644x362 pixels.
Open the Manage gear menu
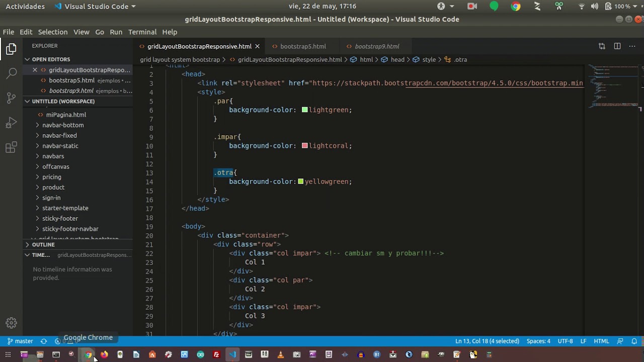coord(11,323)
